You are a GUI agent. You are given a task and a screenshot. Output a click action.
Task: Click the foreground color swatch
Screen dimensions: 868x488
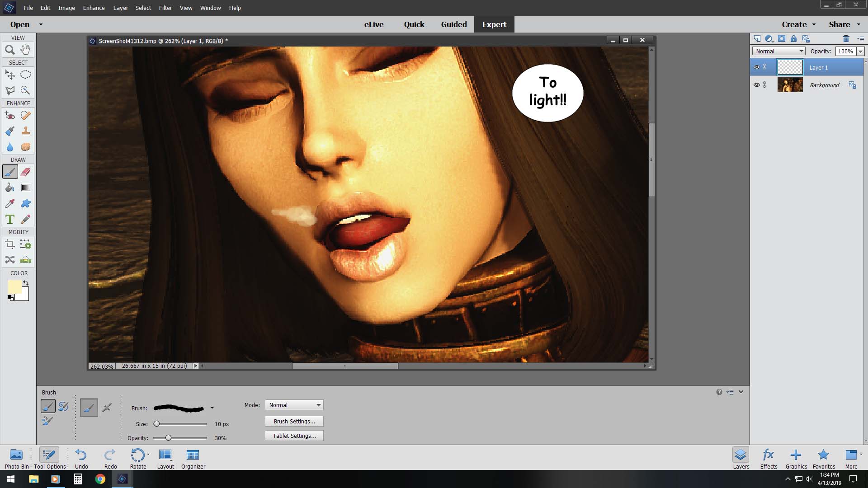[x=14, y=286]
